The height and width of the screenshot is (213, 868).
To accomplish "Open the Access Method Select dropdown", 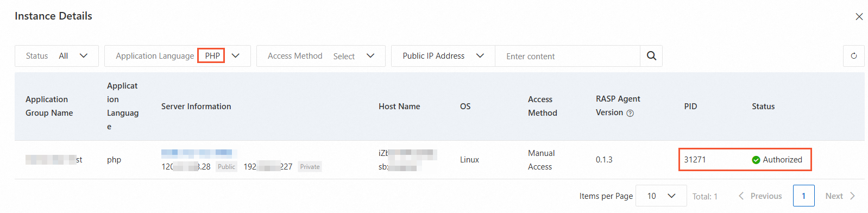I will (x=321, y=56).
